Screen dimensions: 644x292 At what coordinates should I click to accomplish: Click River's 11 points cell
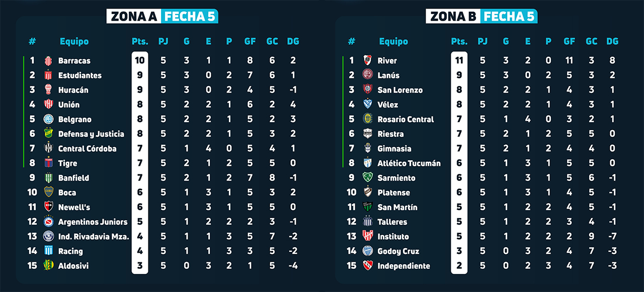tap(459, 61)
